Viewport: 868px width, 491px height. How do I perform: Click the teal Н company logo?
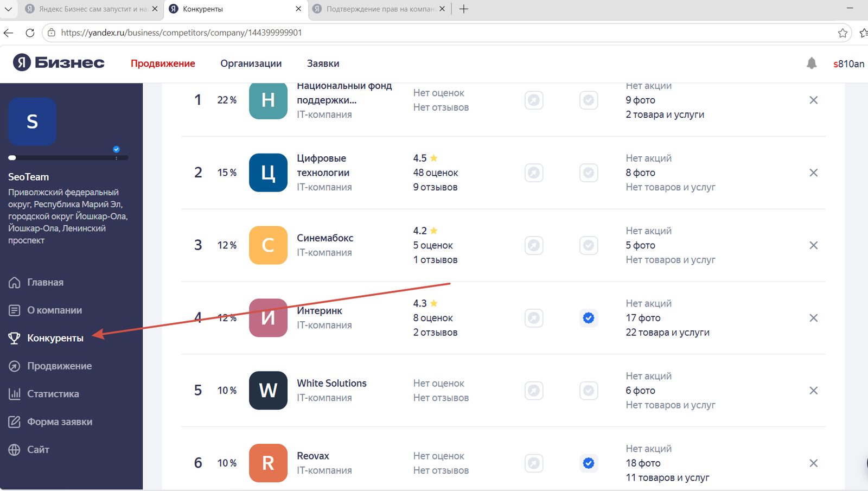pyautogui.click(x=268, y=101)
